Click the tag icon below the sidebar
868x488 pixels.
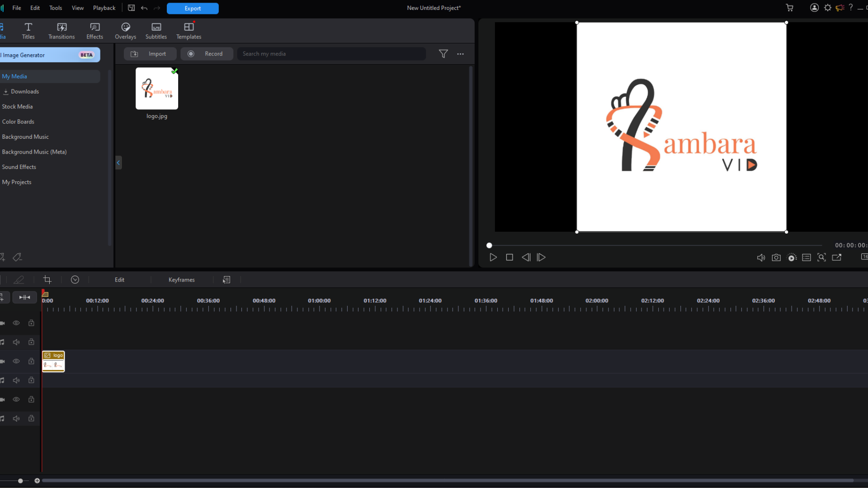click(17, 257)
